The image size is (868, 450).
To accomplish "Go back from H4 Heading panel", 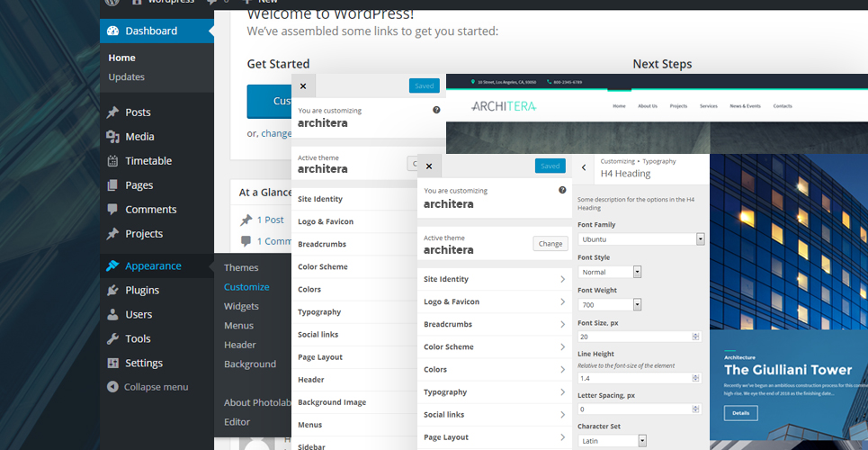I will [584, 167].
